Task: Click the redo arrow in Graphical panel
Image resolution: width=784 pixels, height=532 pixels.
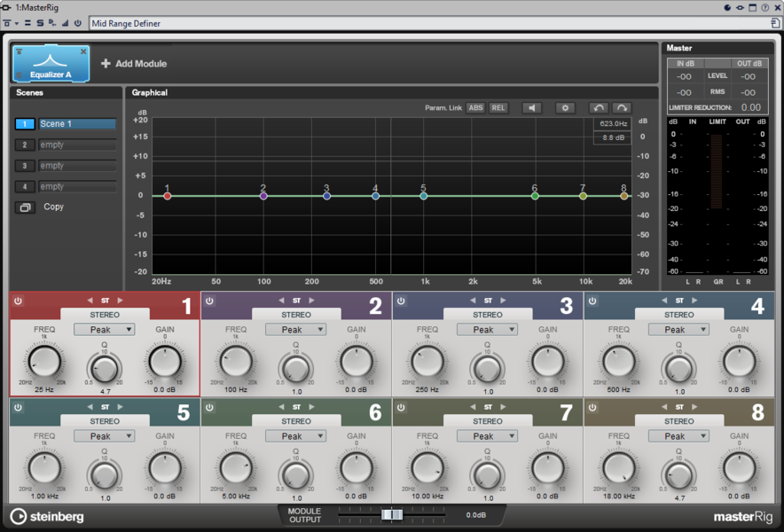Action: coord(622,108)
